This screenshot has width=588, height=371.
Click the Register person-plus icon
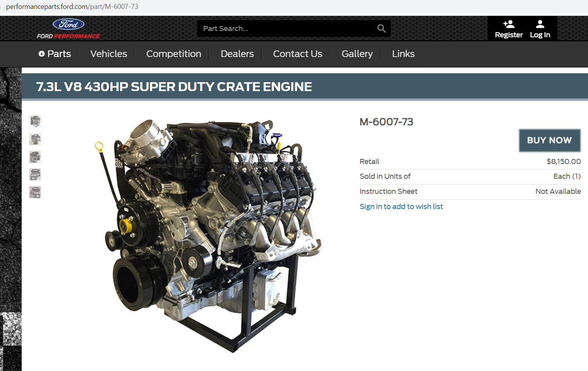[509, 24]
